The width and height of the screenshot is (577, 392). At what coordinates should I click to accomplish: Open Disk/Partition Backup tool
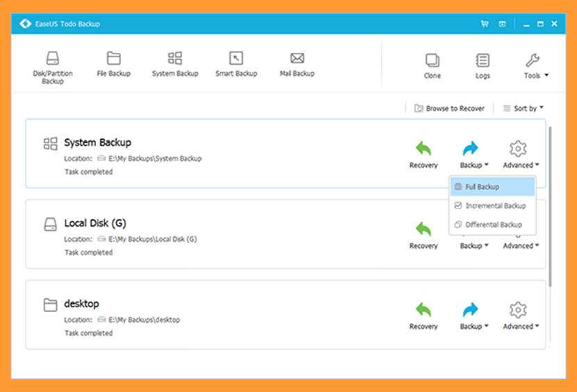(x=53, y=66)
